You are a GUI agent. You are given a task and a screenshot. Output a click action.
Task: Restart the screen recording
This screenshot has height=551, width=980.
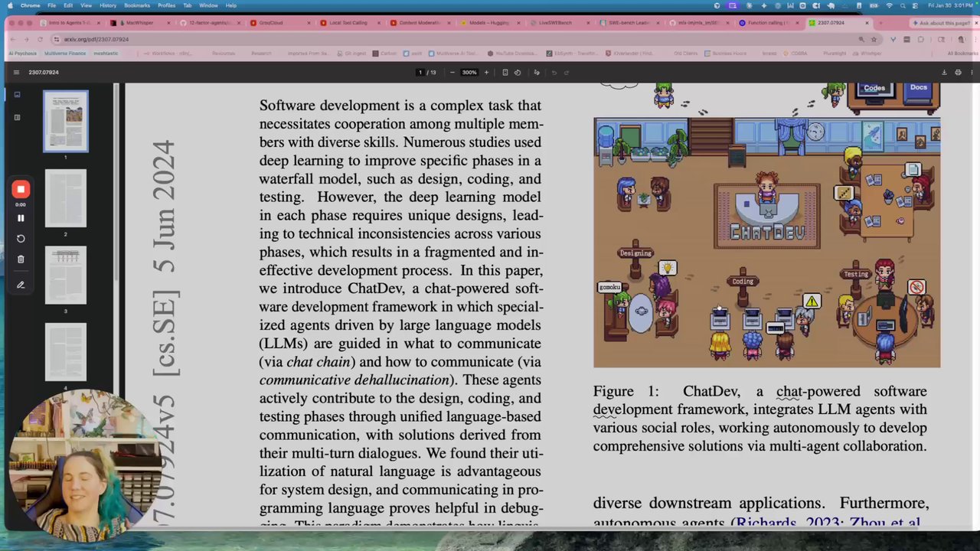click(21, 239)
